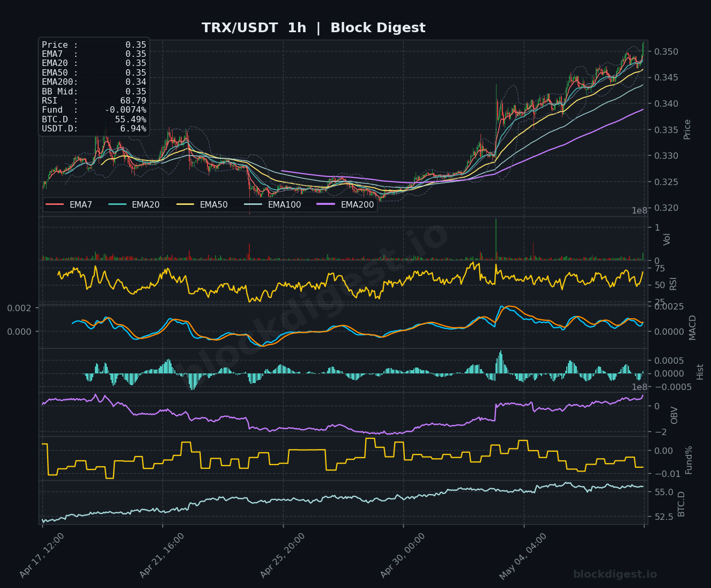Click the RSI axis label
The image size is (711, 588).
673,283
